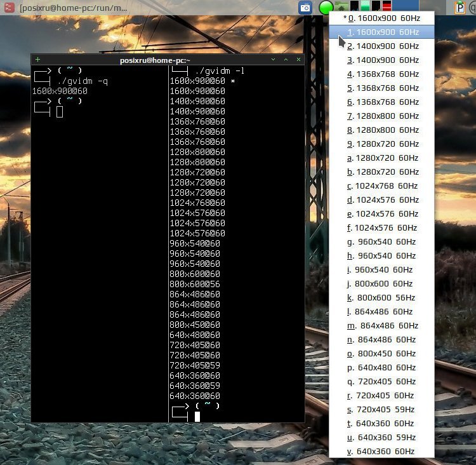Set mode u. 640x360 59Hz
Screen dimensions: 476x465
[381, 437]
